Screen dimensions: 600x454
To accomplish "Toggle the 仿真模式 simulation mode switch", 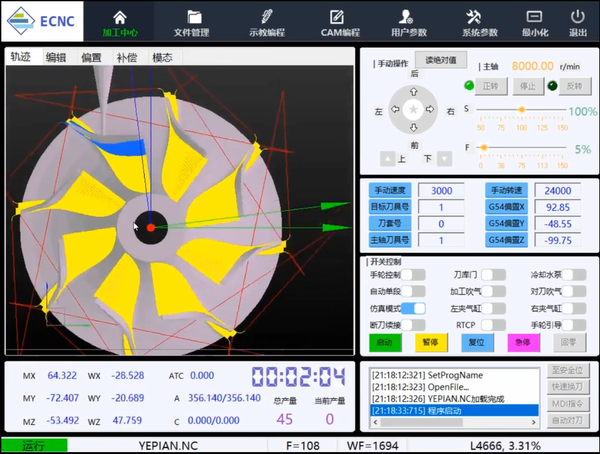I will 413,308.
